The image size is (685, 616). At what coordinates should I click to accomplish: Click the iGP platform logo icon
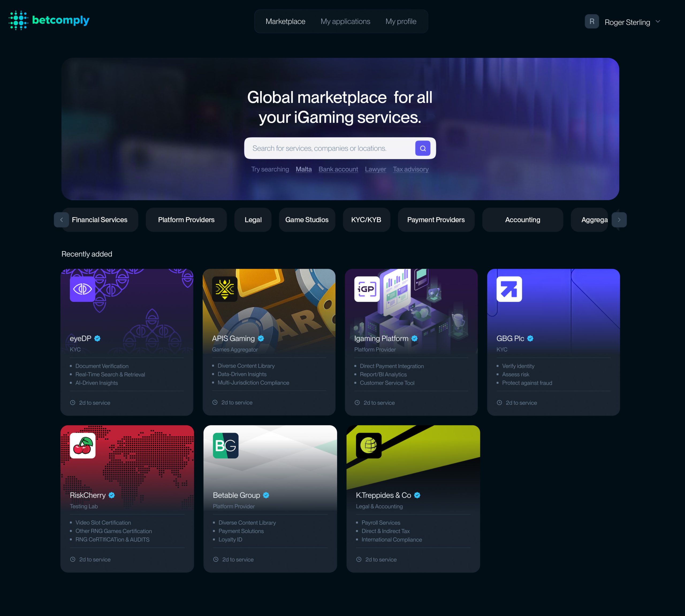[x=367, y=289]
